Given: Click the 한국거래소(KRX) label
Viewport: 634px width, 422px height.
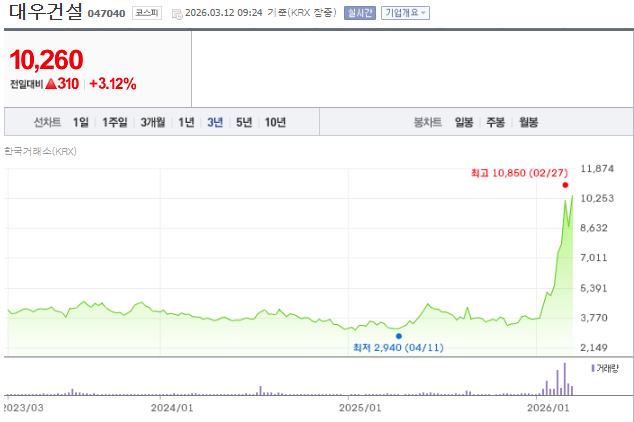Looking at the screenshot, I should tap(40, 151).
